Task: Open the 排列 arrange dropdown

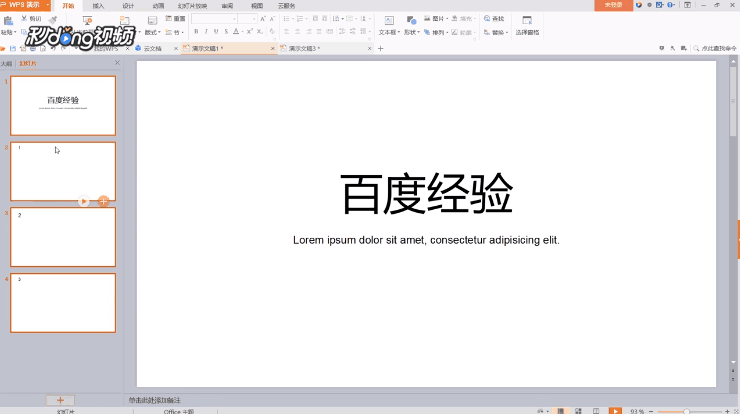Action: pyautogui.click(x=436, y=32)
